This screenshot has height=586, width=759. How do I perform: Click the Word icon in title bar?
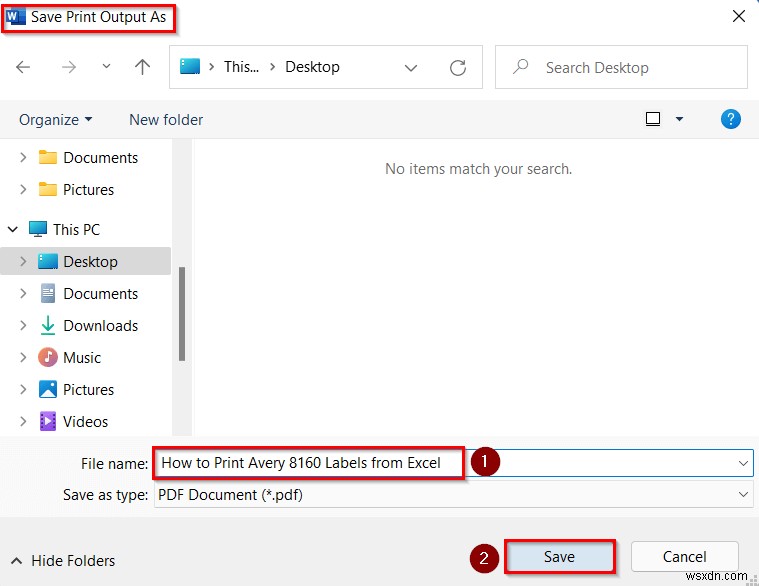pos(15,17)
